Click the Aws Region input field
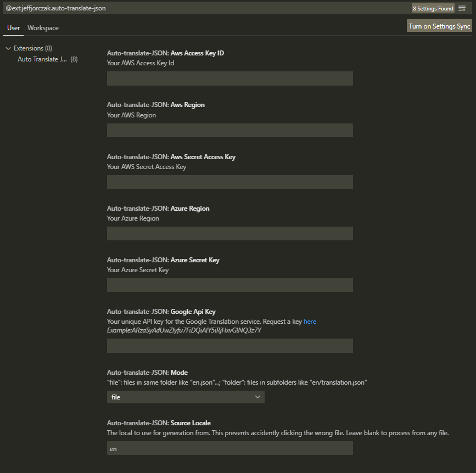Viewport: 476px width, 473px height. coord(230,130)
